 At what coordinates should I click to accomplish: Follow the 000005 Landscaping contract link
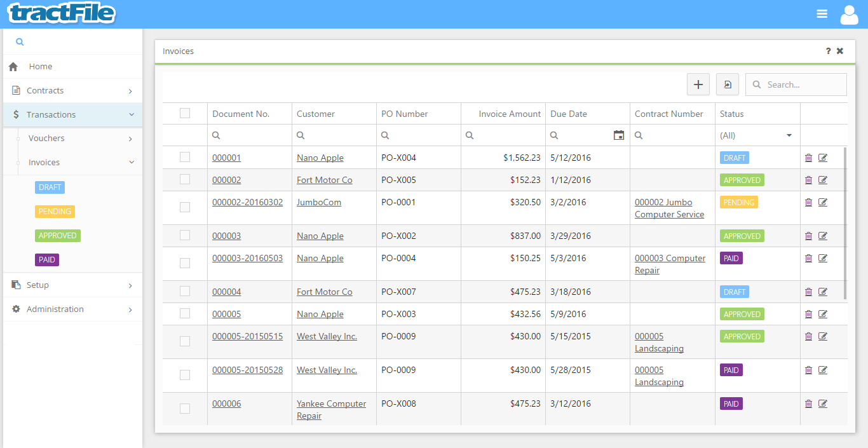point(659,342)
